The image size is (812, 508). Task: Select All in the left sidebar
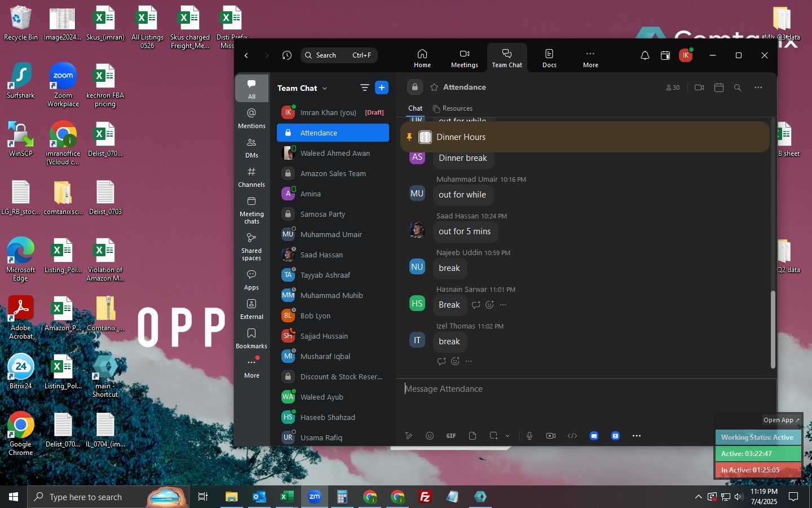click(x=251, y=89)
